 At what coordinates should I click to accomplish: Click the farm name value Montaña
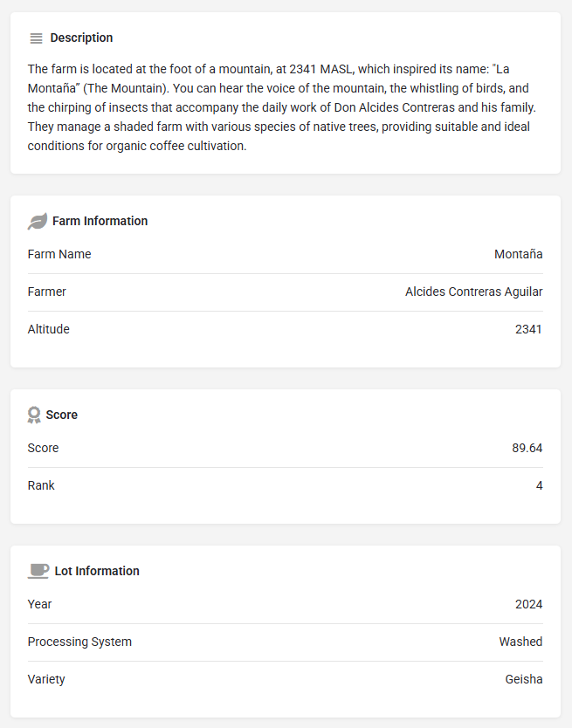pos(518,254)
